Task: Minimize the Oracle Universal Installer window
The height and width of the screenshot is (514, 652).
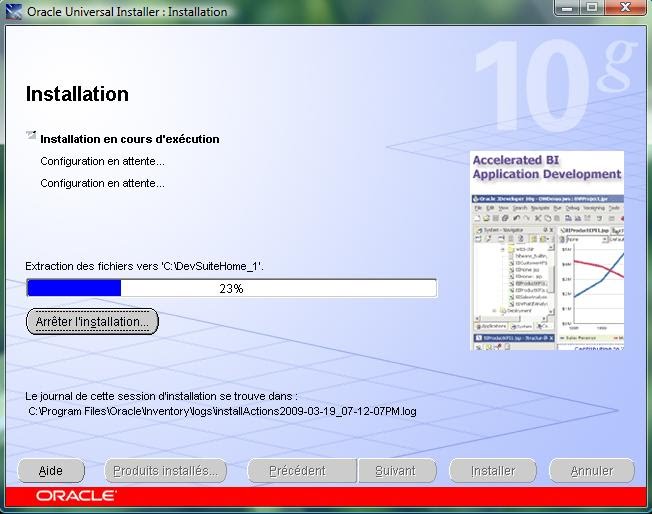Action: [x=568, y=7]
